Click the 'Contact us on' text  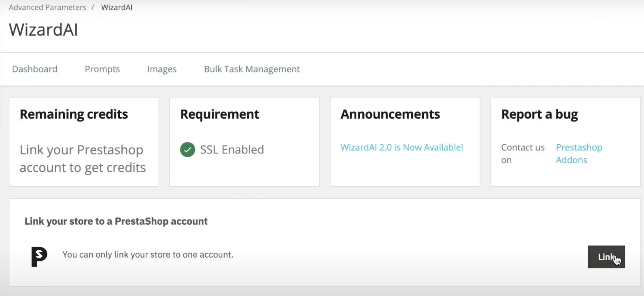pos(523,153)
